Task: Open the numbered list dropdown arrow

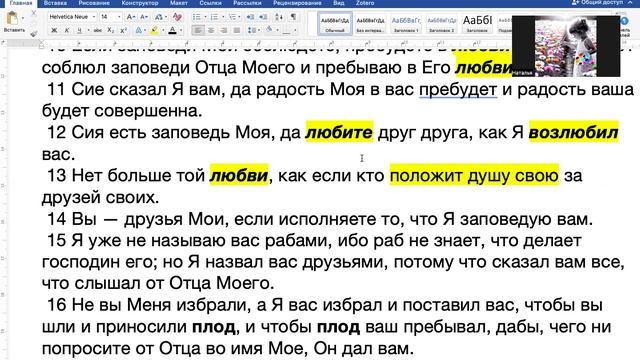Action: click(223, 17)
